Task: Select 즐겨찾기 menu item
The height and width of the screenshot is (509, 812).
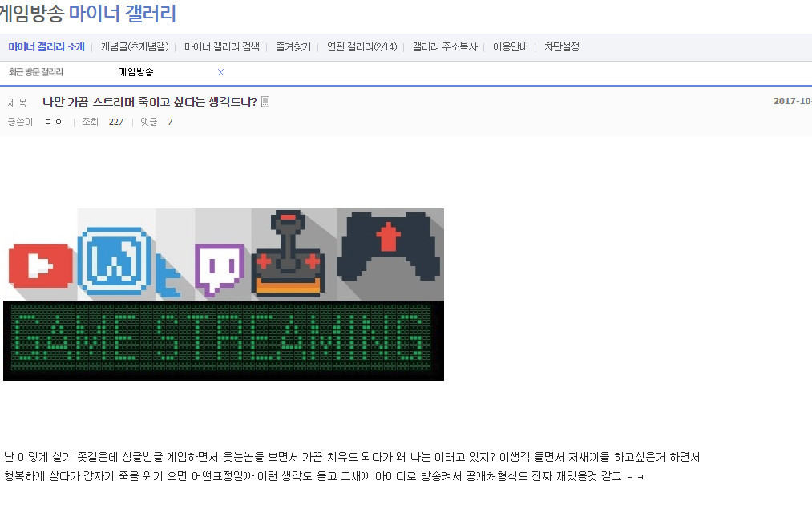Action: click(293, 47)
